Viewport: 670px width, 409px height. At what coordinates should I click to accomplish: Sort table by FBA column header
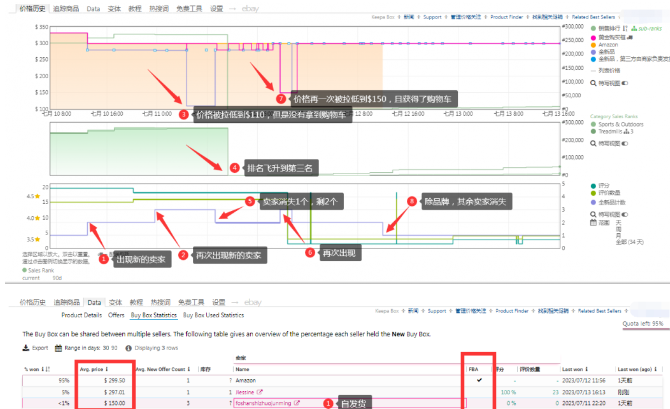pos(473,369)
